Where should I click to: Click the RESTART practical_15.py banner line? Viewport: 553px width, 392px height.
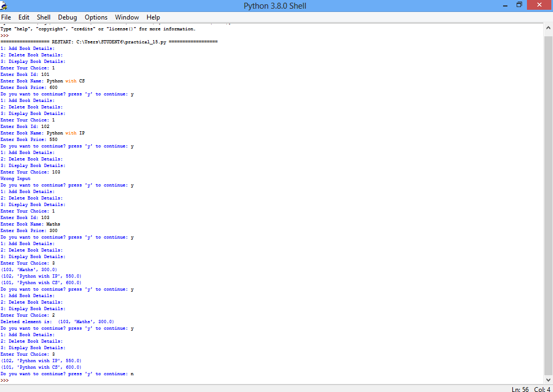pyautogui.click(x=109, y=41)
